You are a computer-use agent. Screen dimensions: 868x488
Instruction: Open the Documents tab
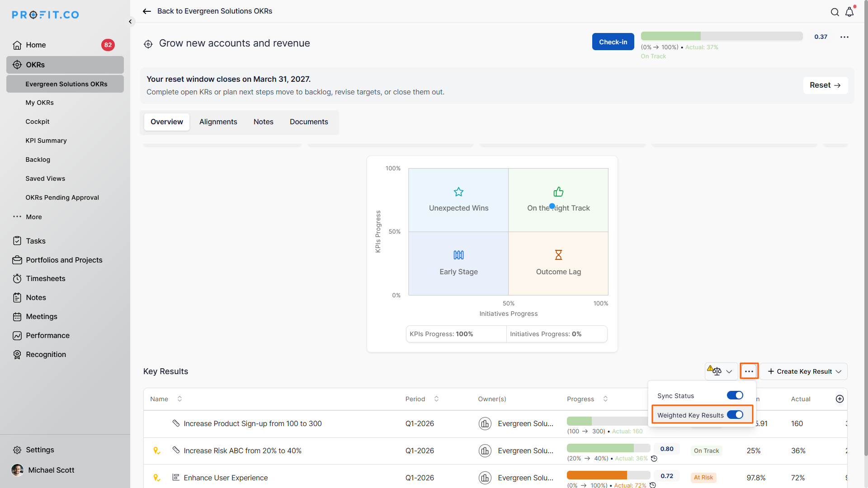coord(309,122)
